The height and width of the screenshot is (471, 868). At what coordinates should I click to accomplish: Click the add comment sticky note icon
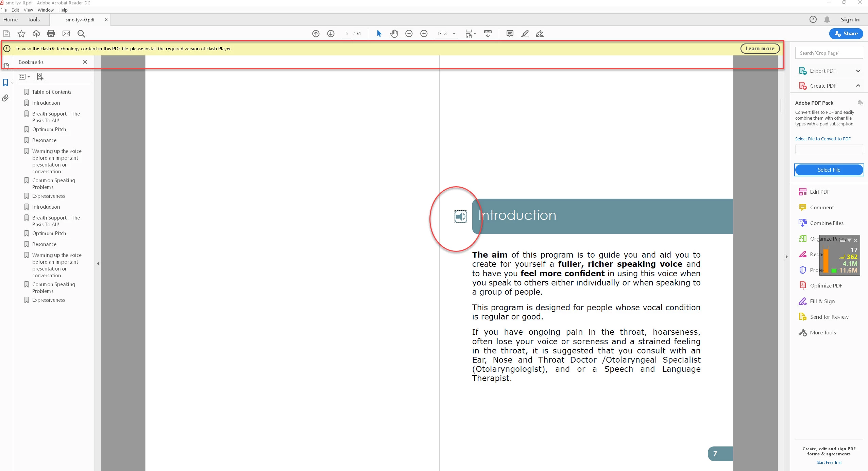click(x=510, y=34)
